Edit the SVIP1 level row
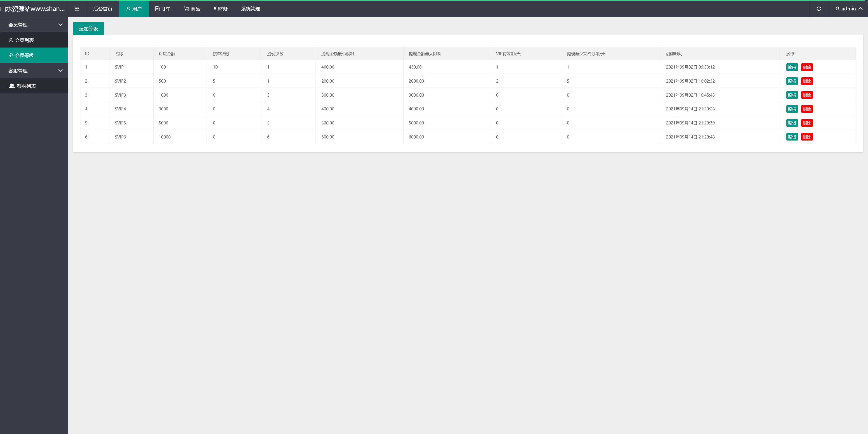 pyautogui.click(x=792, y=67)
